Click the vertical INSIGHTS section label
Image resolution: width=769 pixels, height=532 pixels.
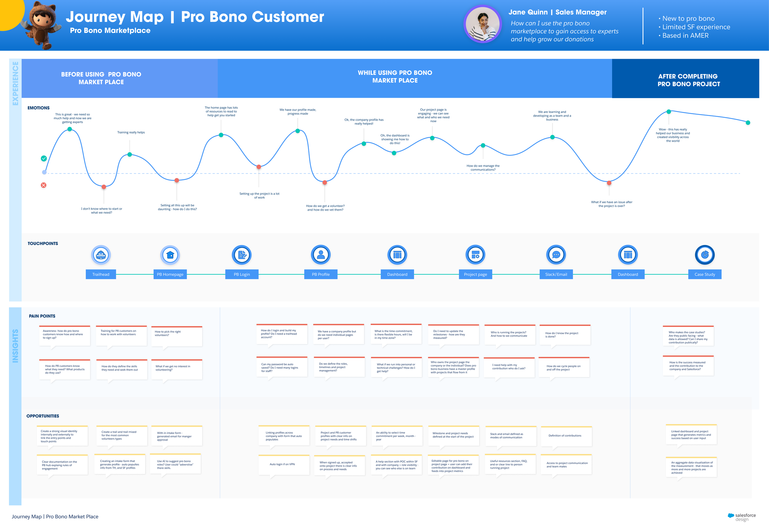pyautogui.click(x=15, y=346)
